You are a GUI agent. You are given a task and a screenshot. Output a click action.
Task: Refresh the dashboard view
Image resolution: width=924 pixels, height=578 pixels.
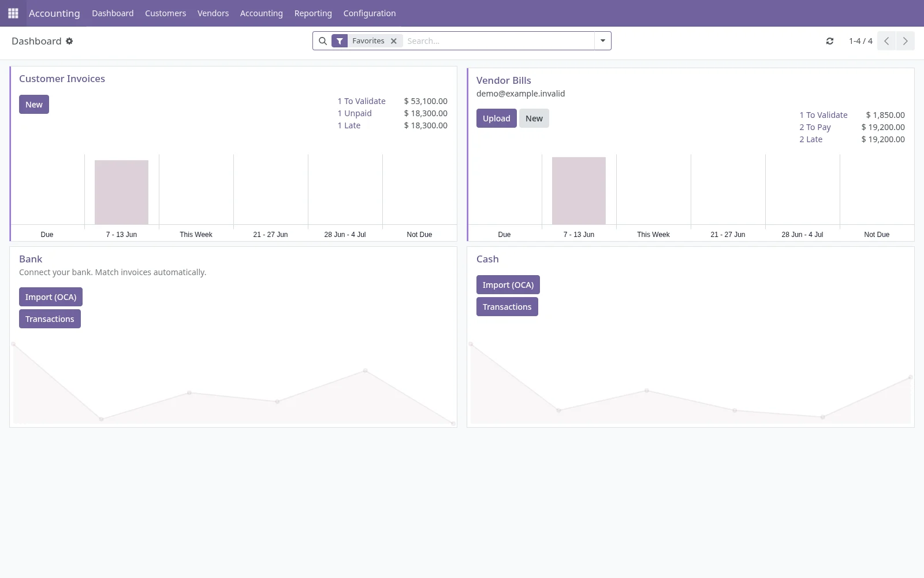(x=830, y=41)
